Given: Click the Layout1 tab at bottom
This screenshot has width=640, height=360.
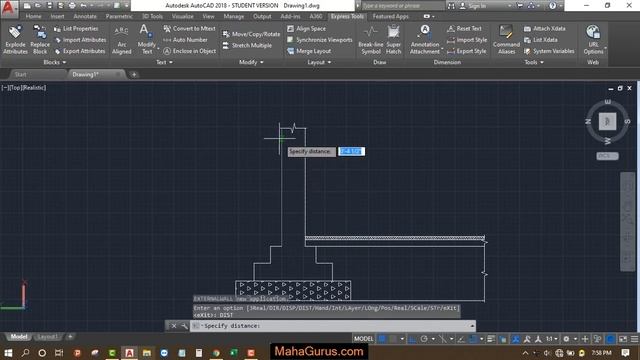Looking at the screenshot, I should pyautogui.click(x=47, y=337).
